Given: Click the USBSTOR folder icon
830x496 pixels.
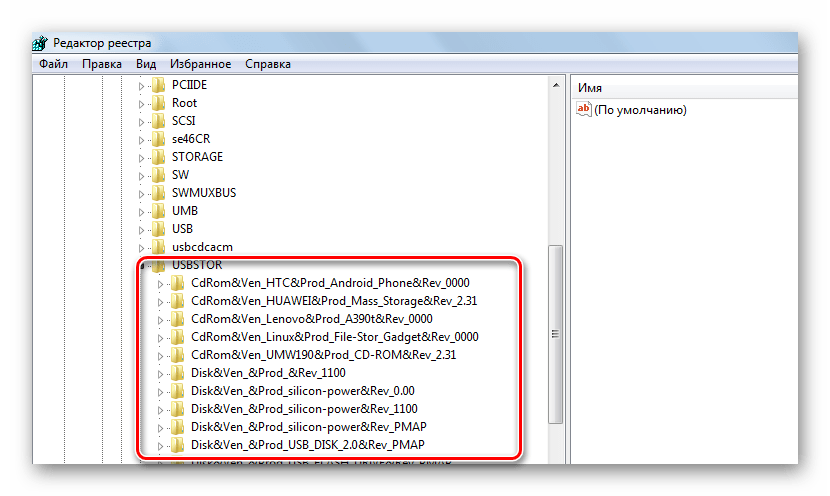Looking at the screenshot, I should pyautogui.click(x=158, y=265).
